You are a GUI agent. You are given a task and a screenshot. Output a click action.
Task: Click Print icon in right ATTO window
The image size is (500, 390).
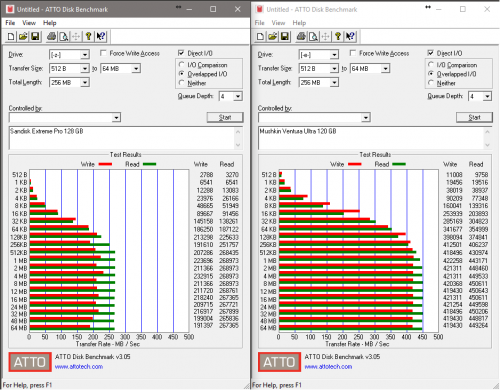[x=301, y=36]
